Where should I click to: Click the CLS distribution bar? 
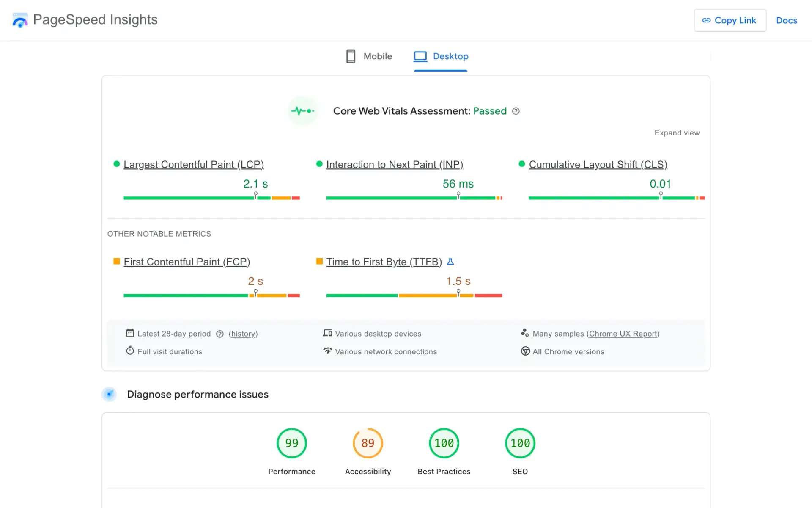click(x=617, y=198)
